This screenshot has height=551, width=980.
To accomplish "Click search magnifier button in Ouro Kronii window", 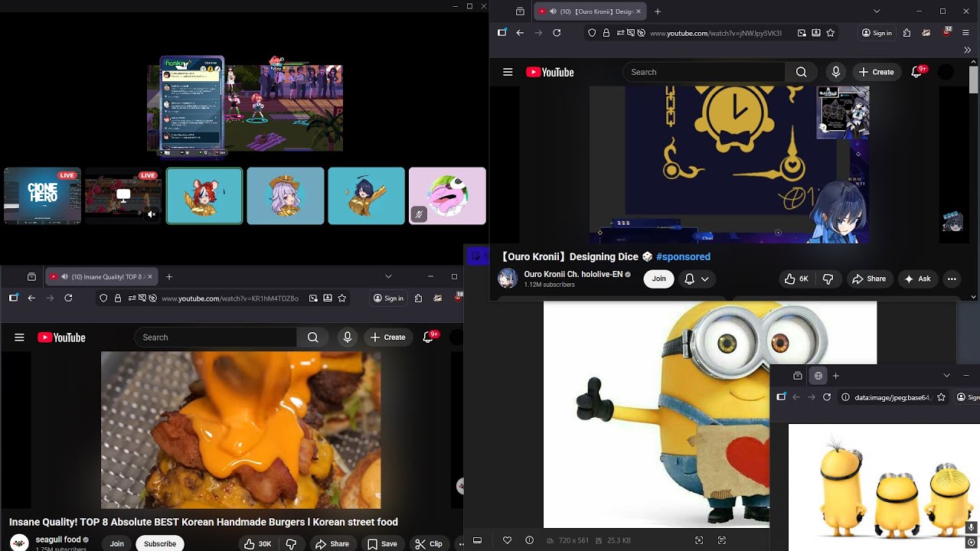I will click(x=801, y=72).
